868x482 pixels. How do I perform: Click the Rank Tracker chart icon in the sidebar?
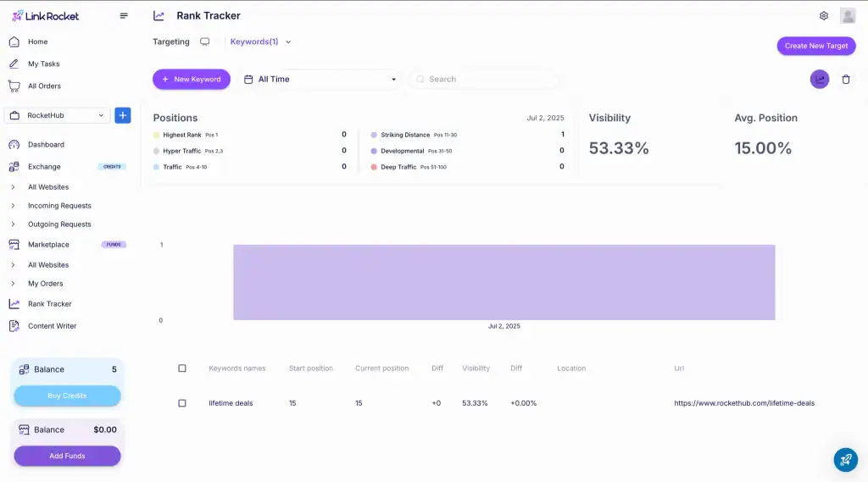pyautogui.click(x=14, y=304)
